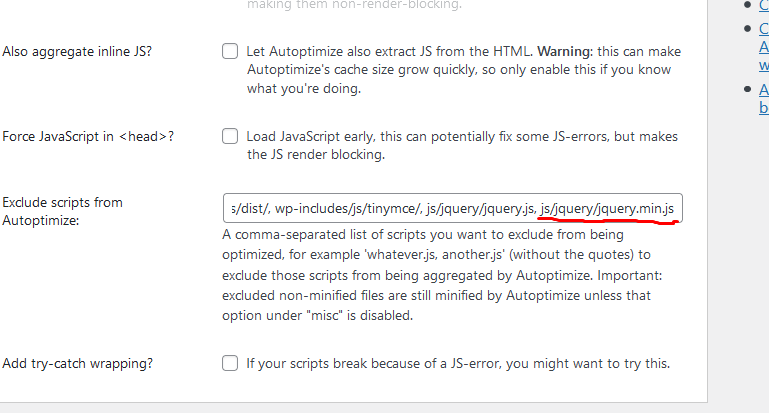Focus the Exclude scripts from Autoptimize field

(453, 208)
